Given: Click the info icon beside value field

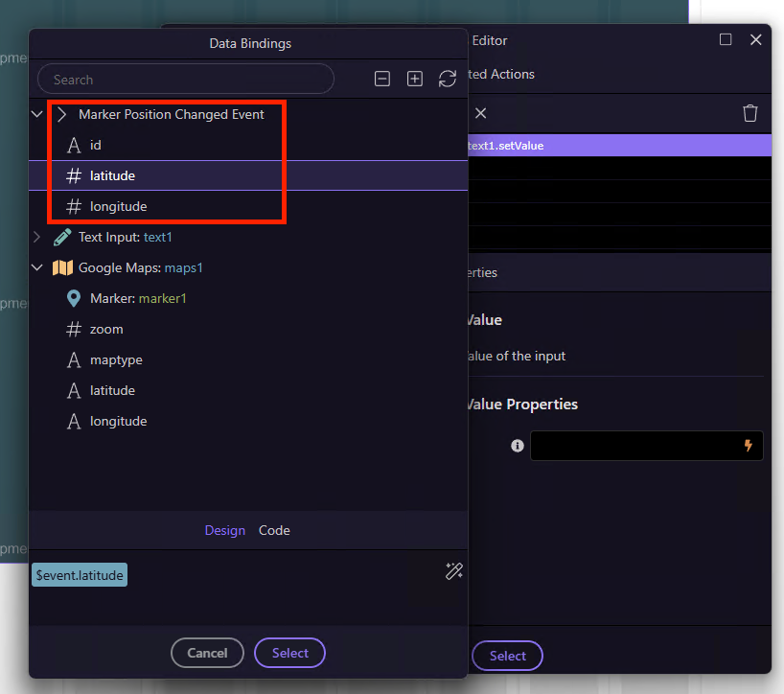Looking at the screenshot, I should [518, 446].
